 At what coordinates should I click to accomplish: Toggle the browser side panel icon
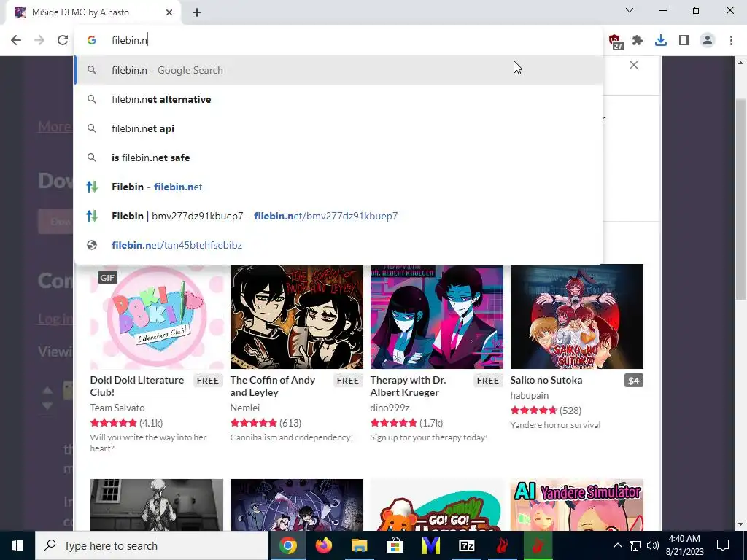[x=684, y=41]
